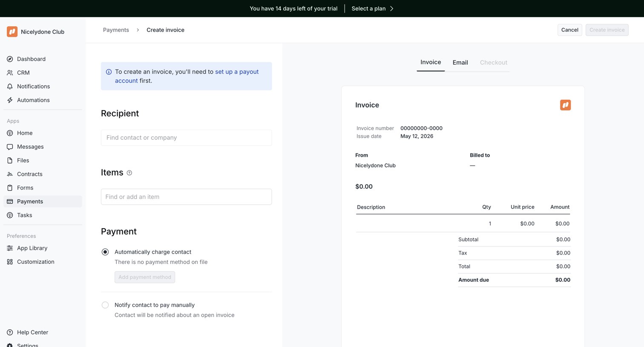The image size is (644, 347).
Task: Click the CRM people icon
Action: coord(10,72)
